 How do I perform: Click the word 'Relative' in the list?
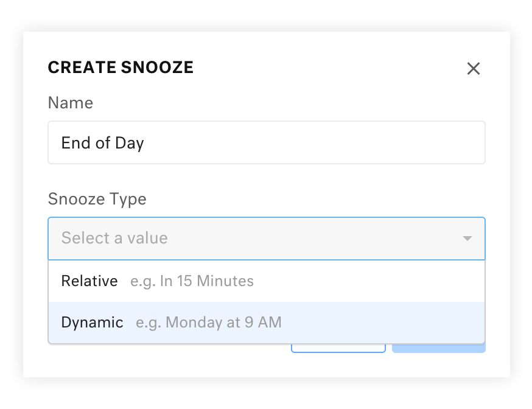[89, 281]
